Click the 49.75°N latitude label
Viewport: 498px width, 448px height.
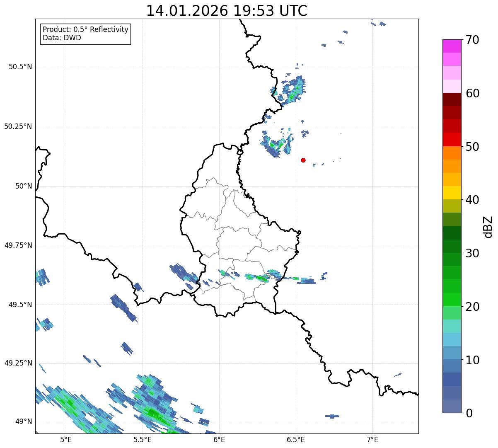click(x=18, y=245)
